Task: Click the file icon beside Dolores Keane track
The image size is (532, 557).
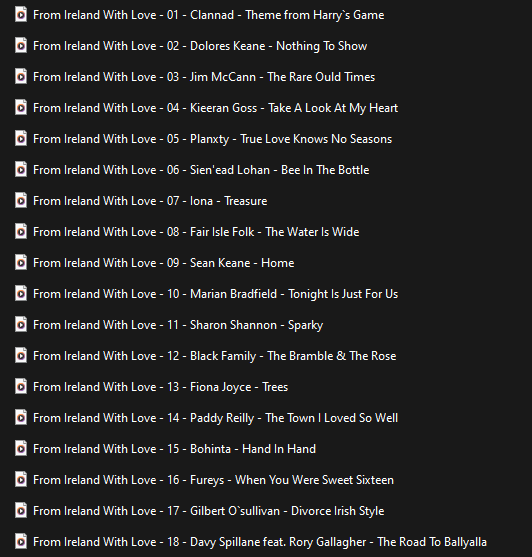Action: click(21, 45)
